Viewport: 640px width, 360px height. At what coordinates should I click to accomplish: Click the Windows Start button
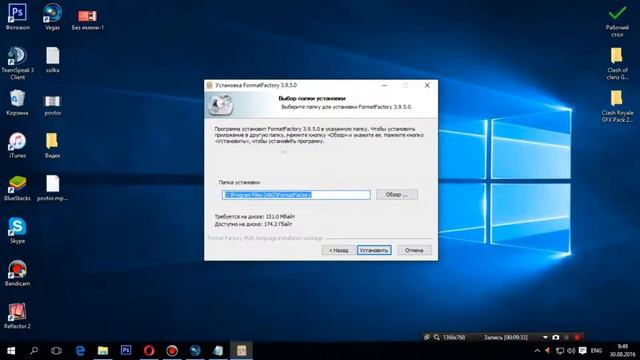click(11, 351)
